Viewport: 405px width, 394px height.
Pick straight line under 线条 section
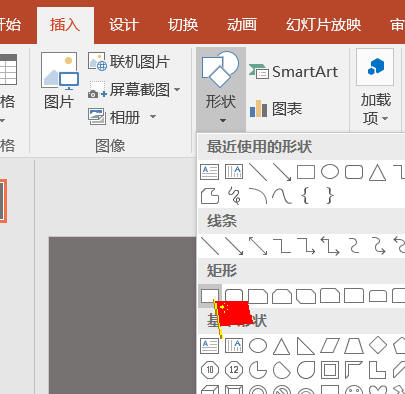click(x=210, y=246)
